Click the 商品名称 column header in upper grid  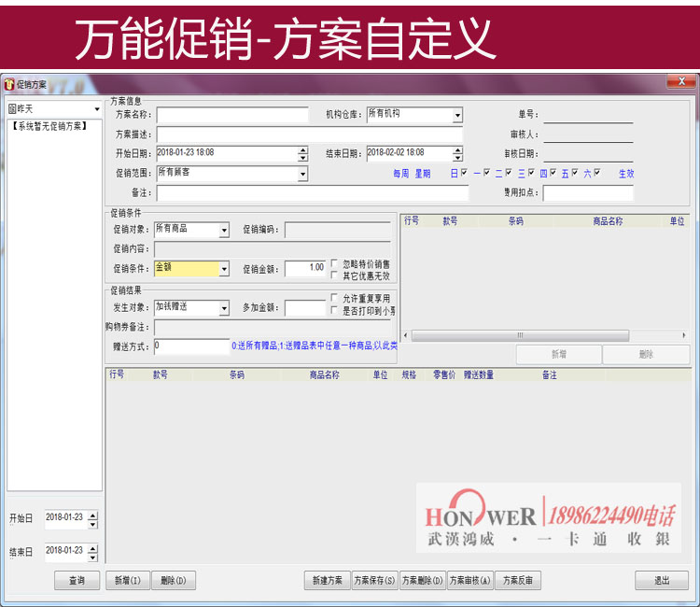[608, 221]
